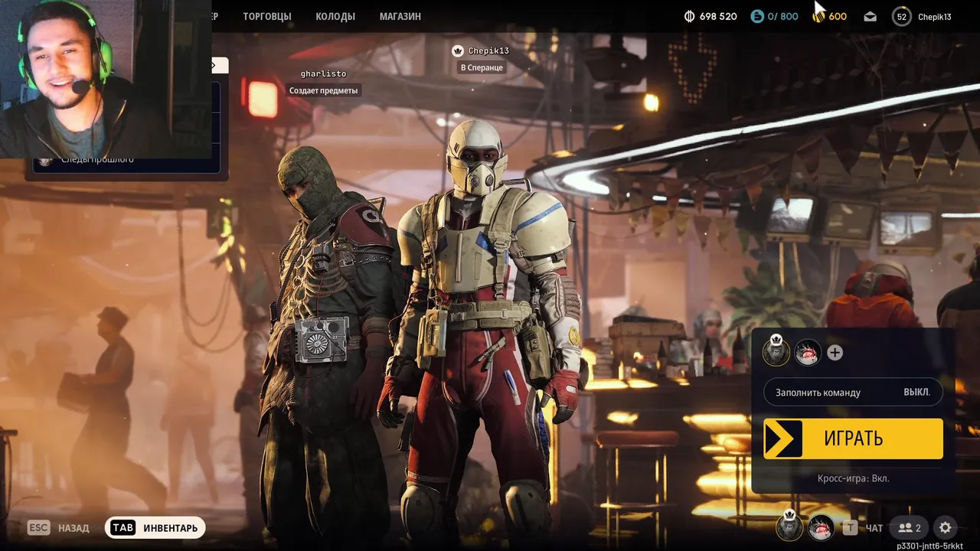The height and width of the screenshot is (551, 980).
Task: Click the В Сперанце status label
Action: pos(482,67)
